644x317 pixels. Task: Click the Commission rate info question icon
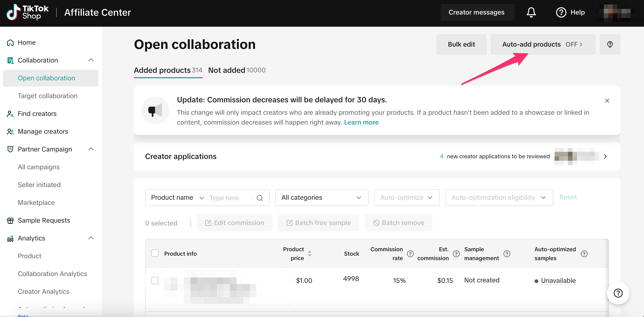(x=410, y=254)
